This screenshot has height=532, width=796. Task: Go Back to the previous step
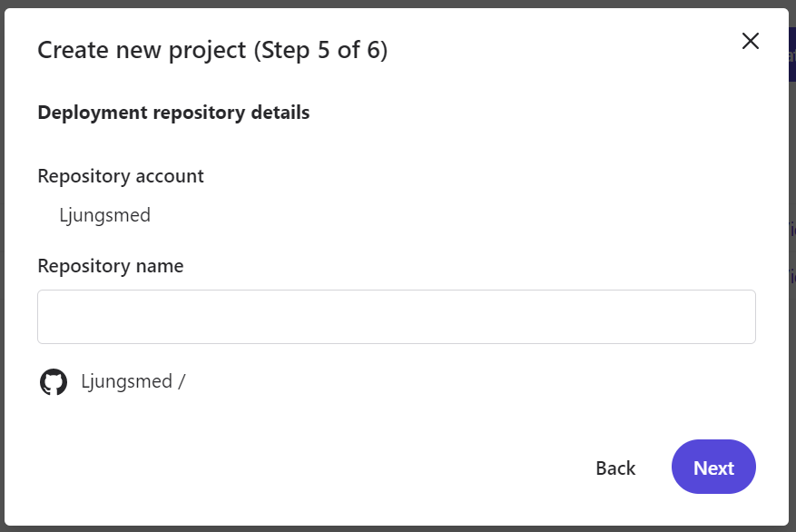point(615,468)
